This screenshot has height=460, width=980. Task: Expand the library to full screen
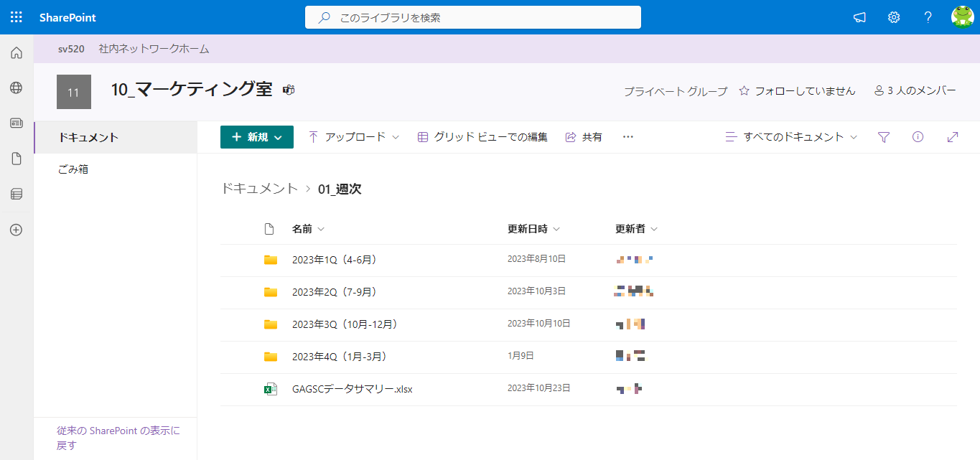coord(953,136)
